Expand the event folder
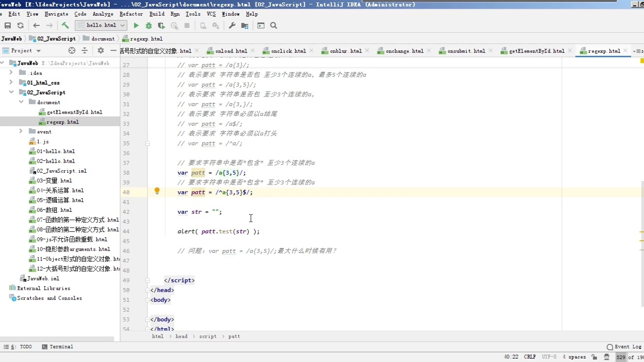 click(x=21, y=132)
